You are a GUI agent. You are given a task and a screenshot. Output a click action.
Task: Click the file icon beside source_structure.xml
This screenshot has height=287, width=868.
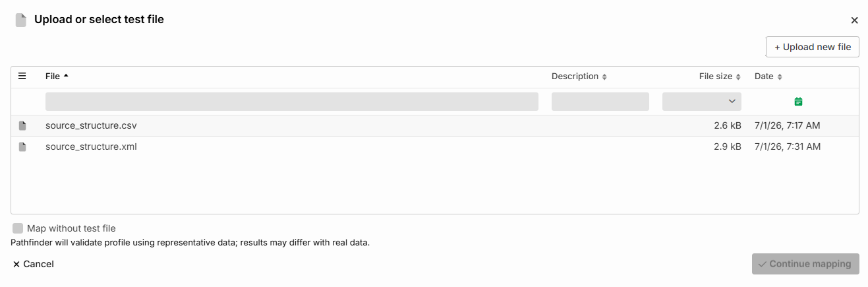[22, 146]
